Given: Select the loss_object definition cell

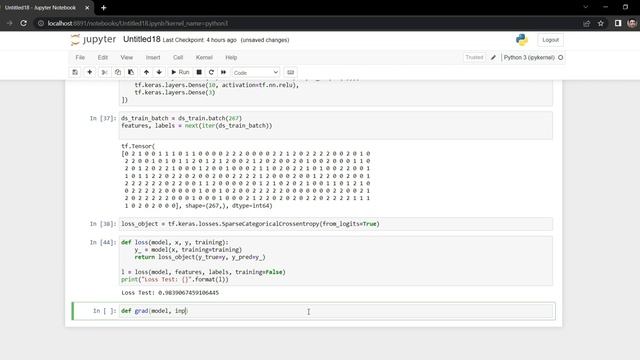Looking at the screenshot, I should [336, 224].
